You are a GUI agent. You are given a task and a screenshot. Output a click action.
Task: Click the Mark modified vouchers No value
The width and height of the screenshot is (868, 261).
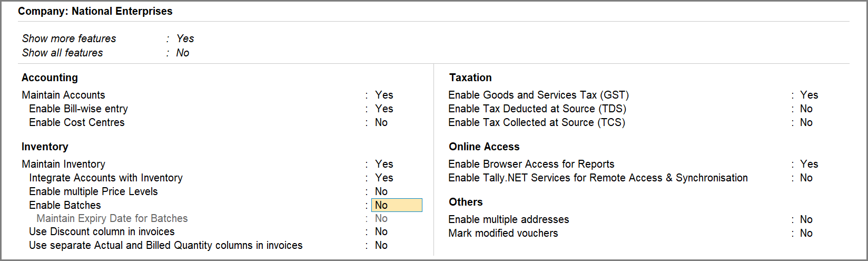pos(806,233)
